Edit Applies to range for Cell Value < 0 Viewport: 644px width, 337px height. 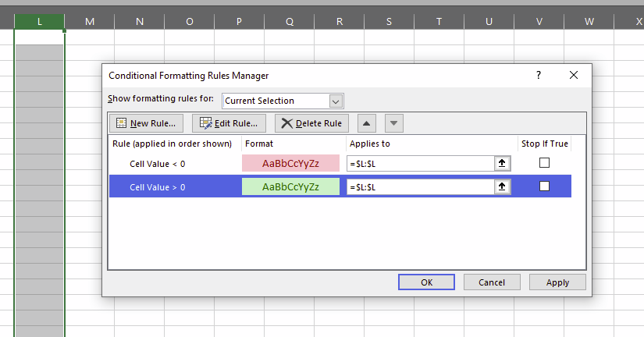coord(420,164)
